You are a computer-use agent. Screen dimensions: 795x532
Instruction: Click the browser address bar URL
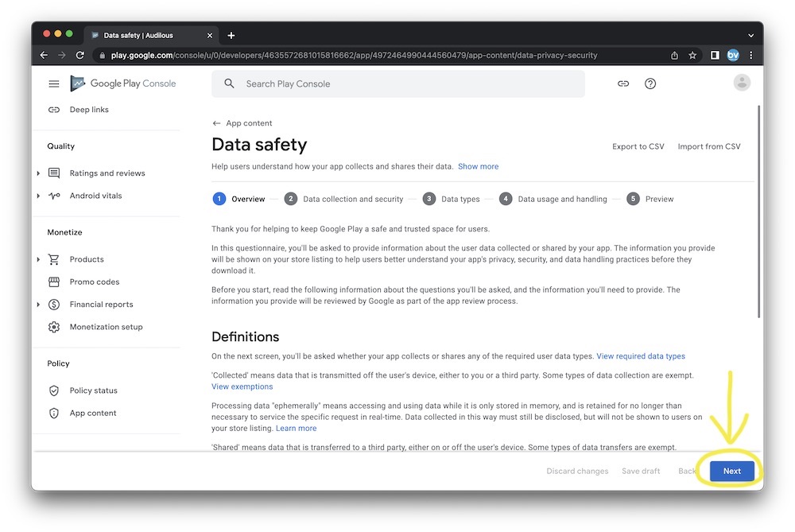pos(354,56)
